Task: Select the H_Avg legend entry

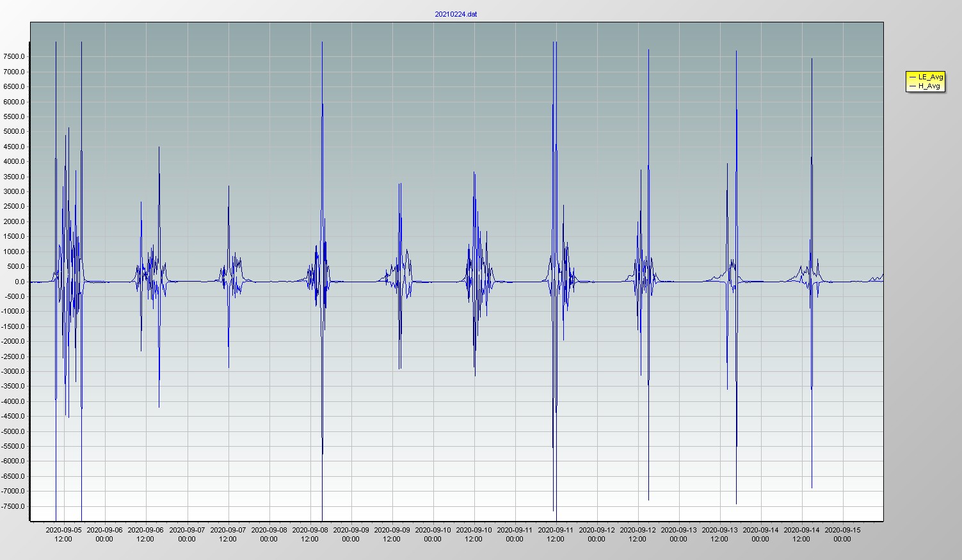Action: [929, 86]
